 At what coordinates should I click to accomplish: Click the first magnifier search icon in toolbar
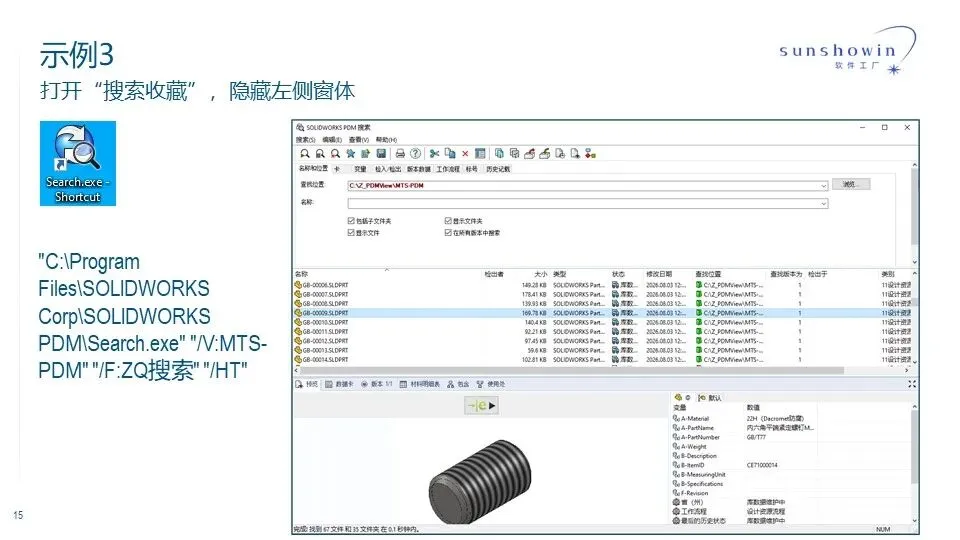click(304, 154)
